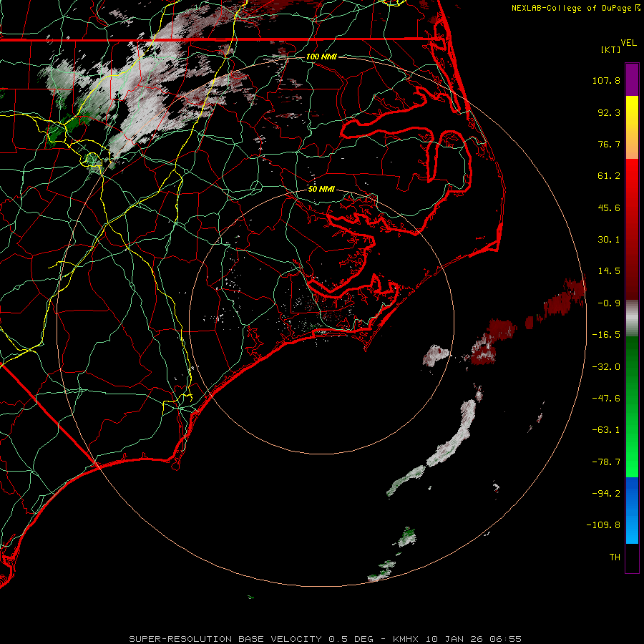Click the 30.1 velocity scale value
This screenshot has width=644, height=644.
[x=609, y=240]
